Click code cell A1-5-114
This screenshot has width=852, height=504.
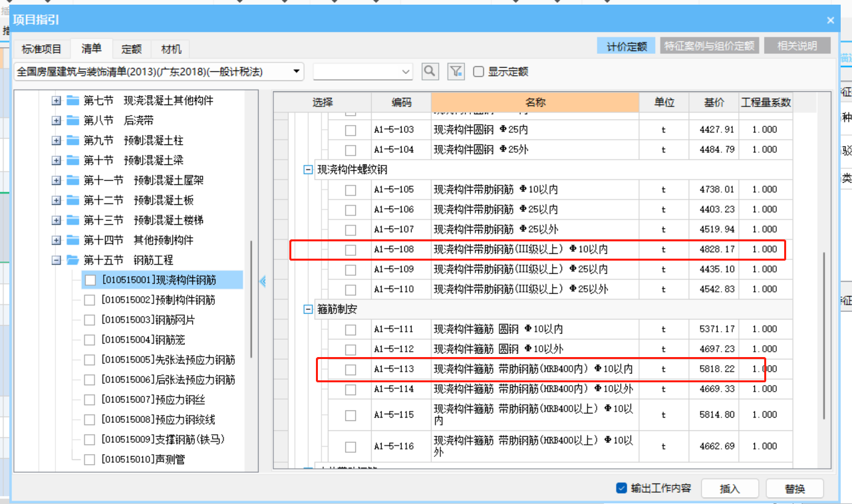(401, 389)
